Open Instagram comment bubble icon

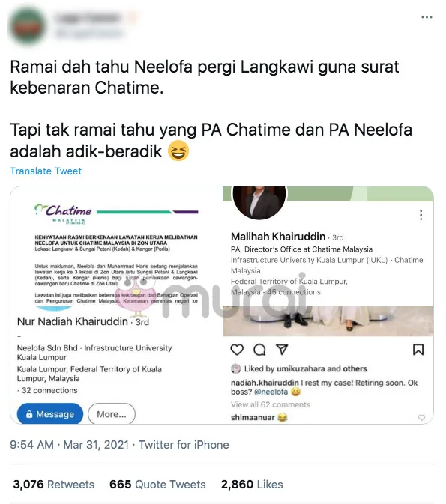coord(259,350)
